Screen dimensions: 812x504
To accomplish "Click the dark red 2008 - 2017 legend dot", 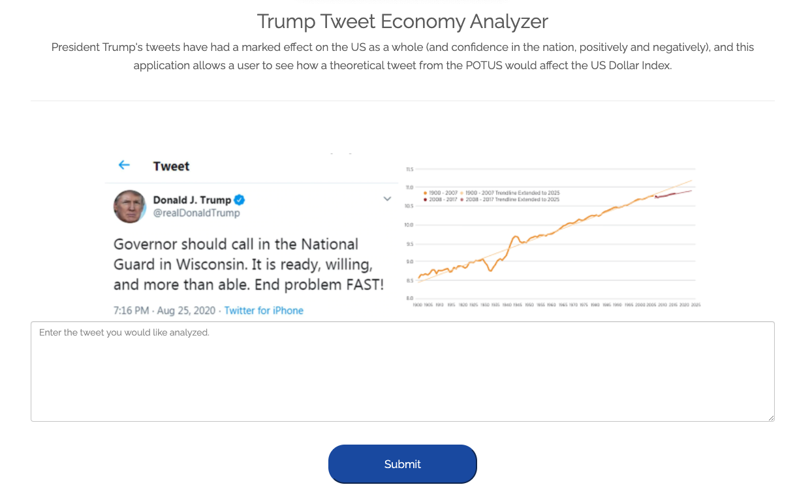I will click(x=425, y=199).
